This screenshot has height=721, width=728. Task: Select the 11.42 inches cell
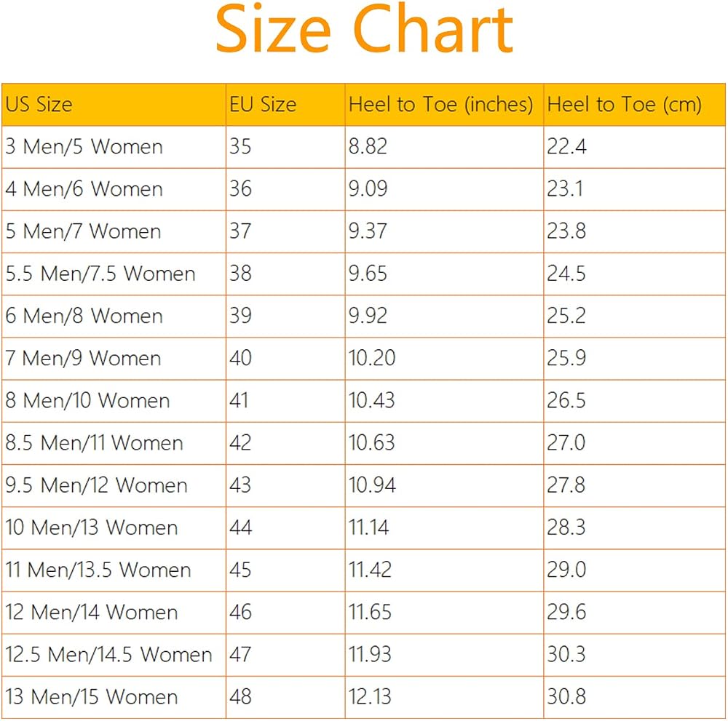click(444, 570)
